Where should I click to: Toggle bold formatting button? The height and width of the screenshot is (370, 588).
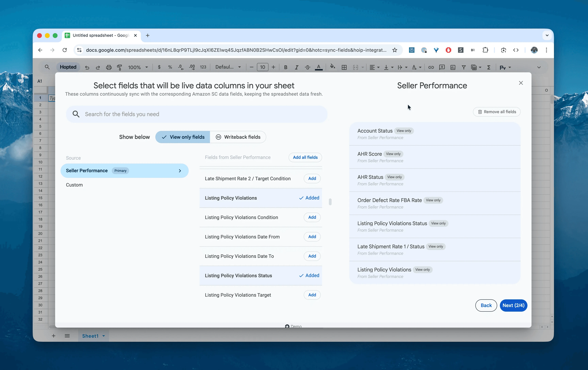(x=285, y=67)
